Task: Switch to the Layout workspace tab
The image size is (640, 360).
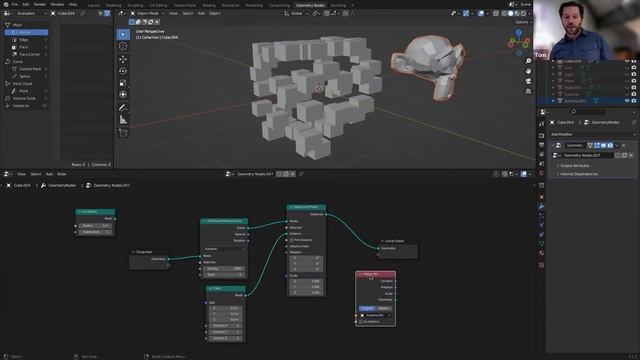Action: pos(93,5)
